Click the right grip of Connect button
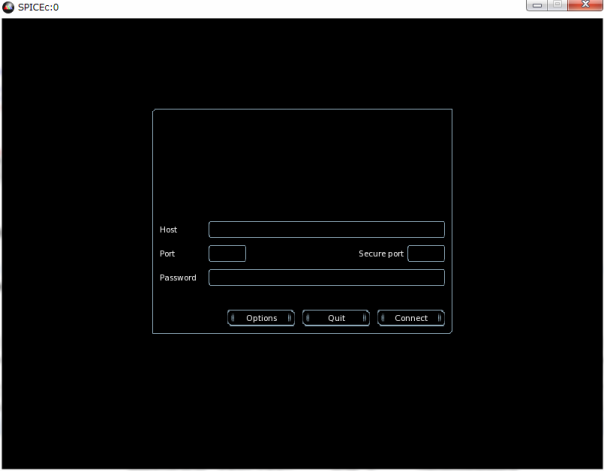 click(x=440, y=318)
